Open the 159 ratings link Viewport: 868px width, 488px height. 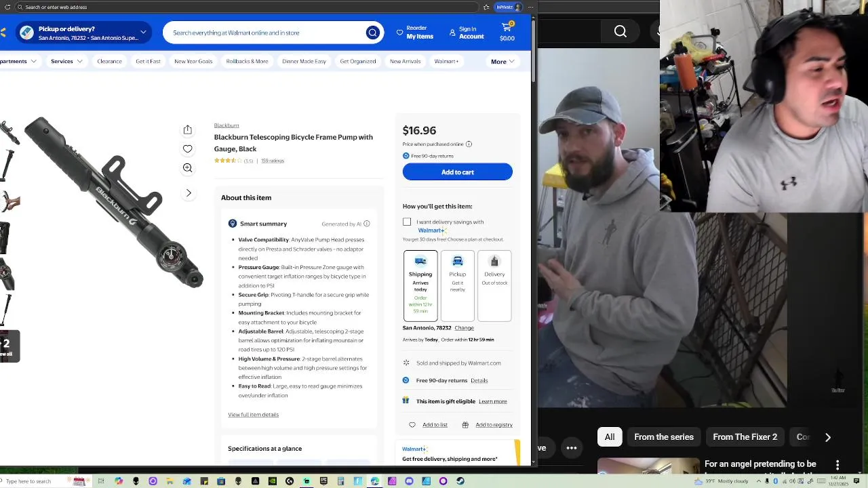(273, 161)
